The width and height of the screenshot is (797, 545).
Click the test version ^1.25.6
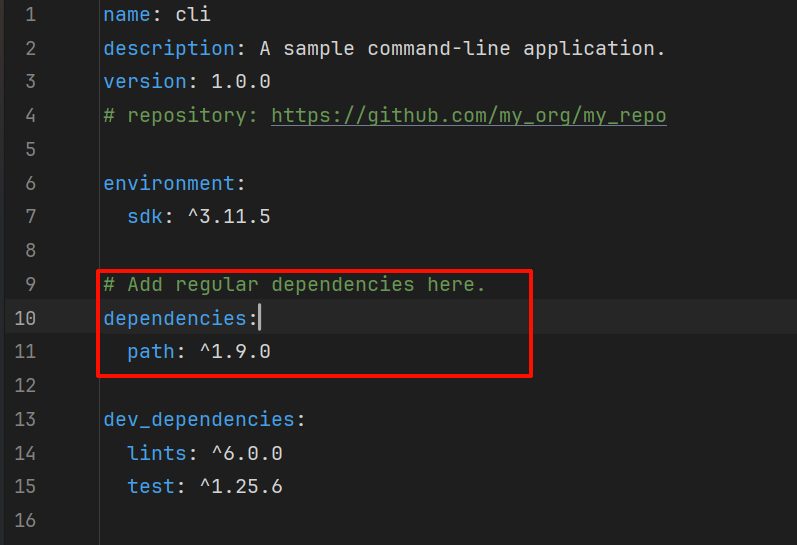[x=241, y=487]
